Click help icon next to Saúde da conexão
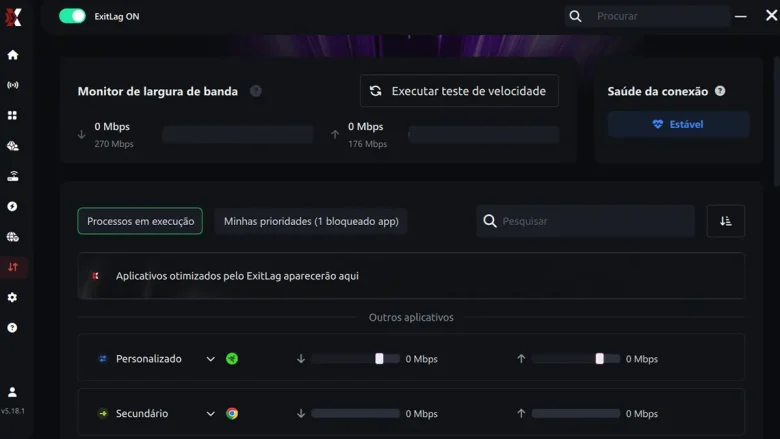This screenshot has height=439, width=780. pos(720,91)
